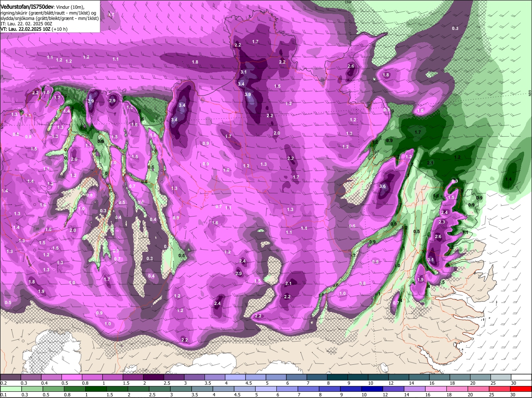Image resolution: width=532 pixels, height=398 pixels.
Task: Click the 'rigning/skúrir' legend description line
Action: 49,13
